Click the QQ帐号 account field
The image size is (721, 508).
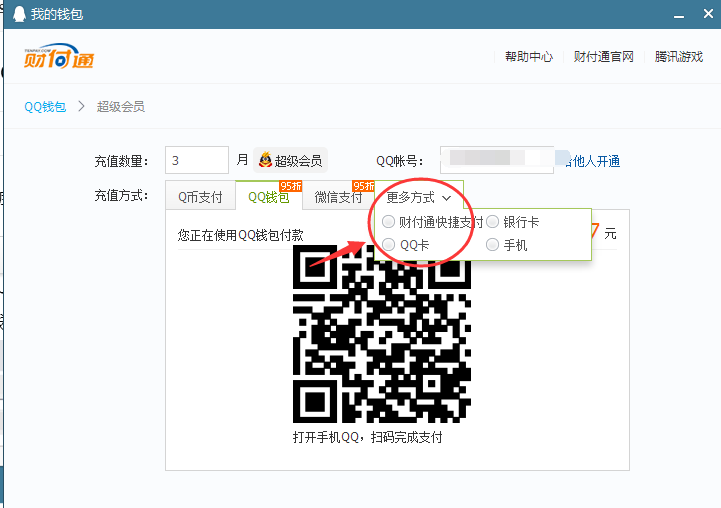point(497,160)
